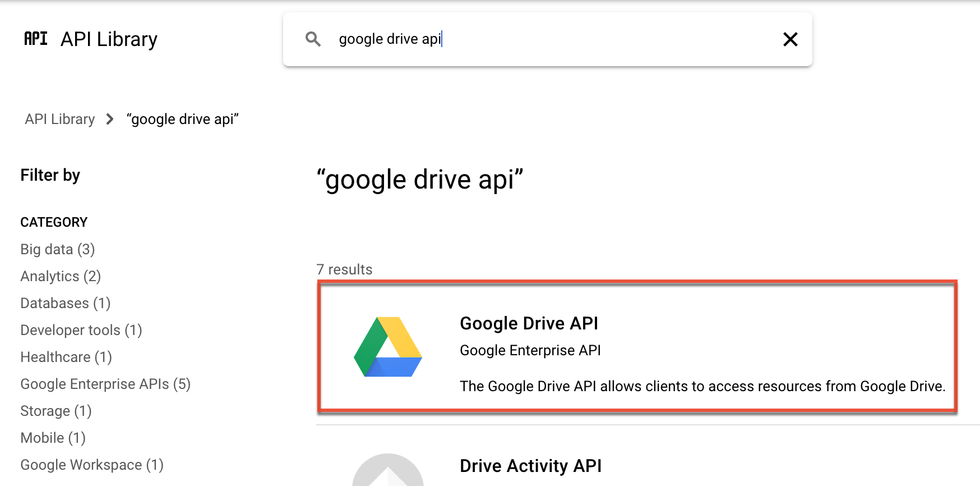Filter results by Analytics category
980x486 pixels.
pos(60,276)
